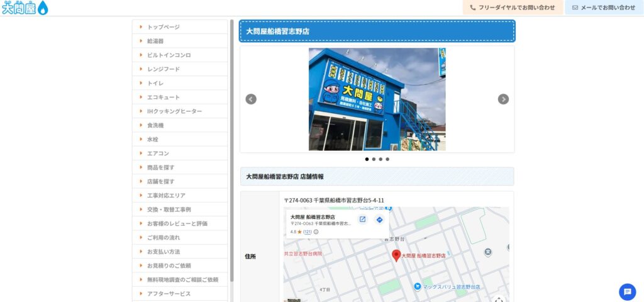Expand the 給湯器 menu arrow
The height and width of the screenshot is (302, 644).
141,41
